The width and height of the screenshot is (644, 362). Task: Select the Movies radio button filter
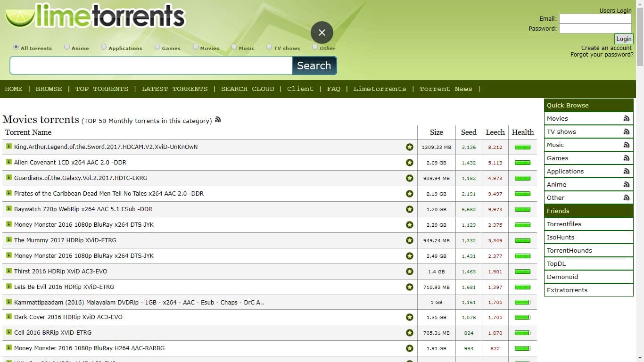tap(196, 47)
